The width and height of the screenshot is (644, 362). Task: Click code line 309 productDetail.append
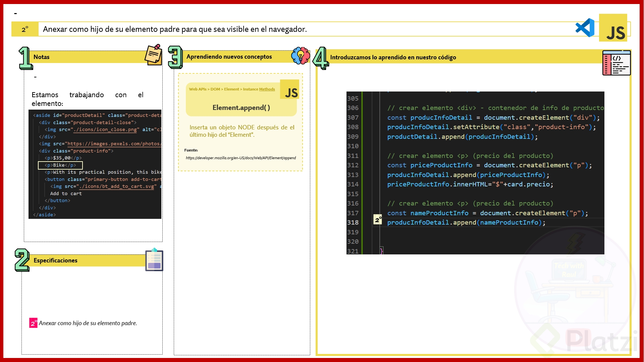click(463, 137)
